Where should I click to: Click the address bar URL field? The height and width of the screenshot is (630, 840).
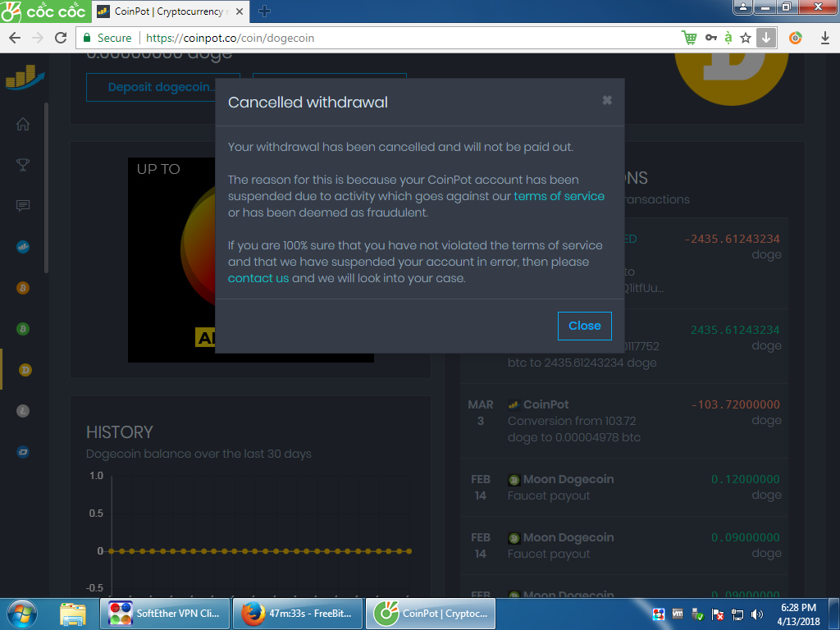click(x=375, y=38)
